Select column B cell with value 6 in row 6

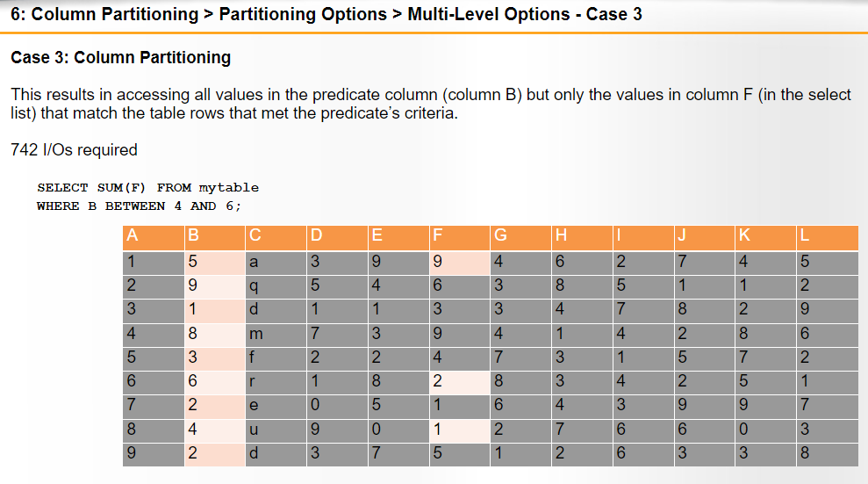(214, 382)
